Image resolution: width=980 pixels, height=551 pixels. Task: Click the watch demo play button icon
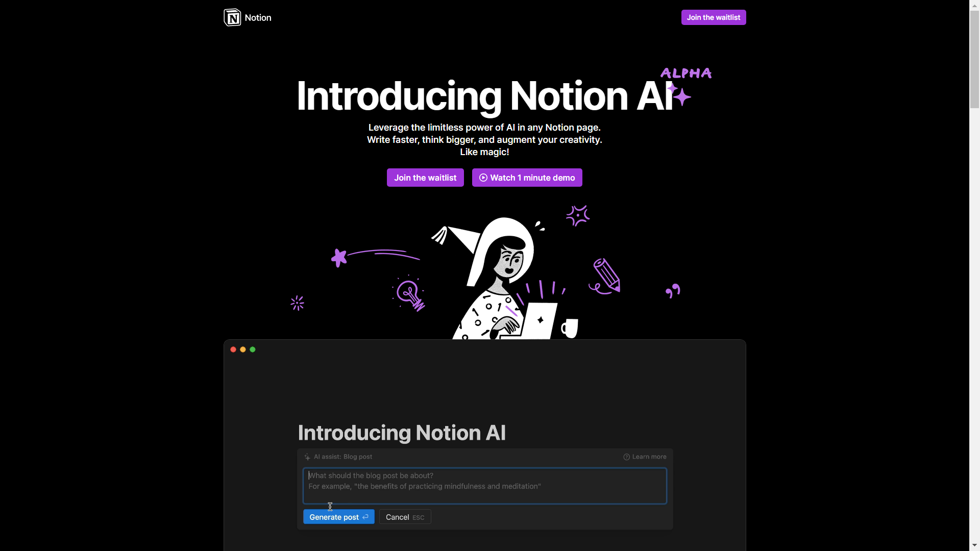(483, 178)
